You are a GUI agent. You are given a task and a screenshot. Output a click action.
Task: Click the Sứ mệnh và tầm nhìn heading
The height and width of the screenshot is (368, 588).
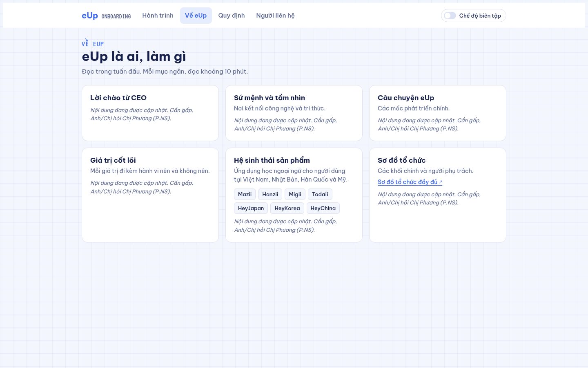click(269, 98)
